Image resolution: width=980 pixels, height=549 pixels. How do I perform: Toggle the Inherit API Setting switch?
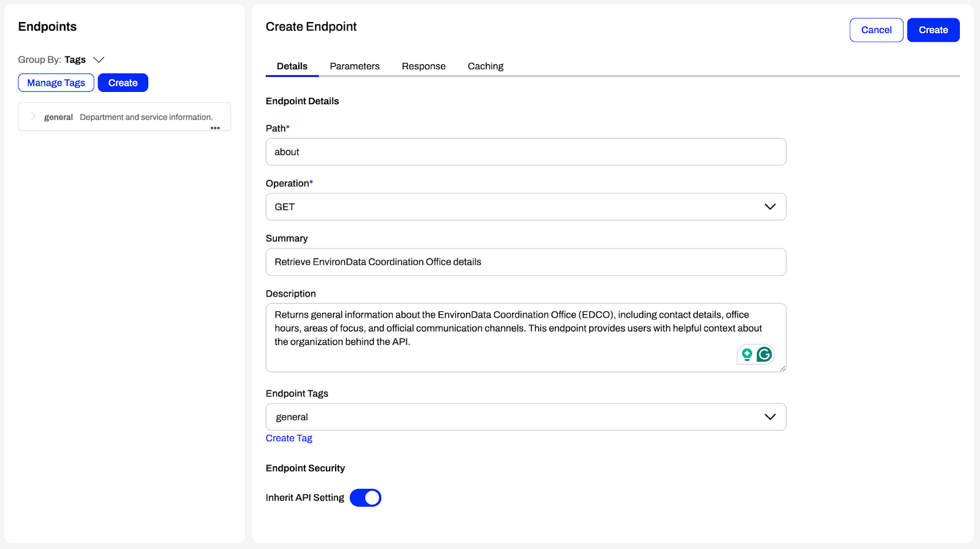[365, 498]
